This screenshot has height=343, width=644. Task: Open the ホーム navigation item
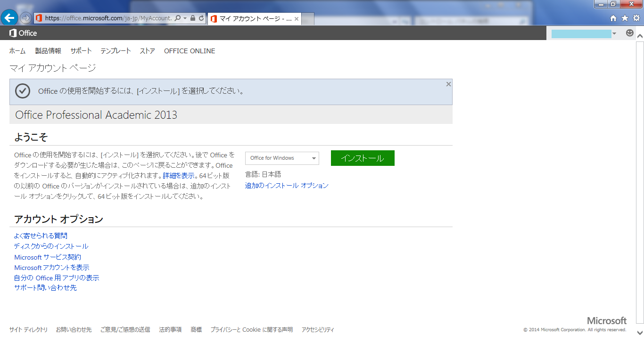click(17, 51)
